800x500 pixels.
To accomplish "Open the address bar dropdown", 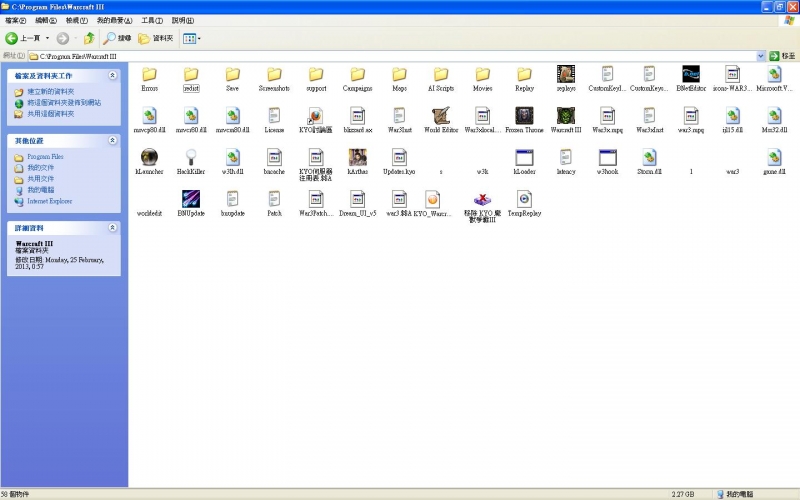I will (x=761, y=56).
